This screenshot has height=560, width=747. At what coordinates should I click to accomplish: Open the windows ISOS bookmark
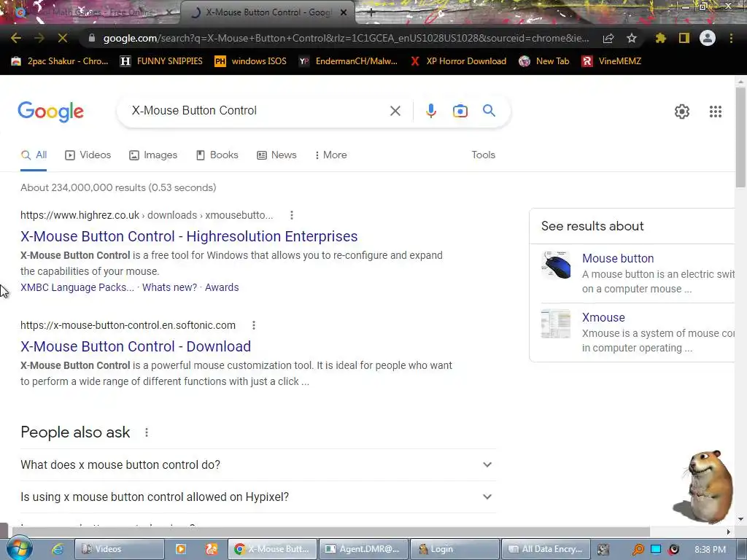[x=251, y=61]
